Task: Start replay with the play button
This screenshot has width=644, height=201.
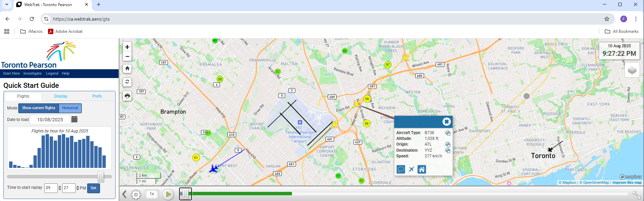Action: point(168,194)
